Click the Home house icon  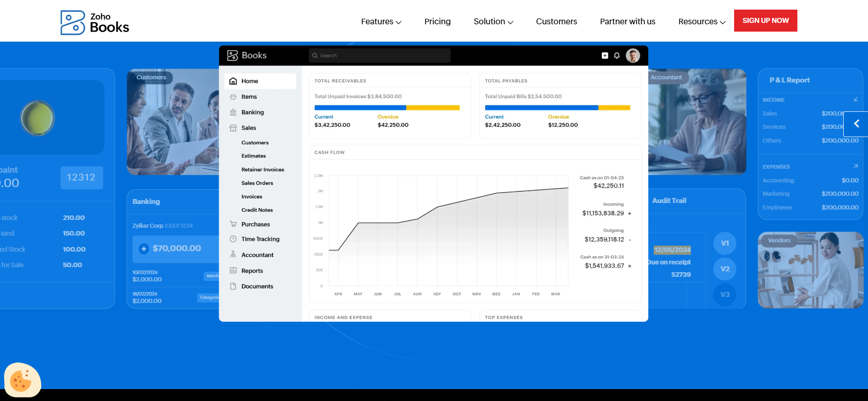(233, 81)
